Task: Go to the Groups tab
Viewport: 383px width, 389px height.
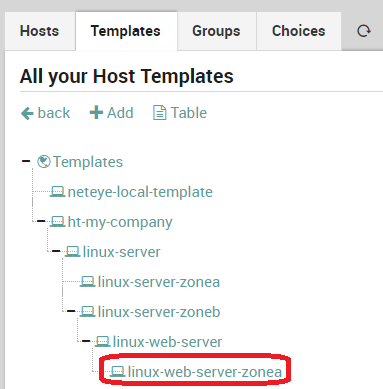Action: (x=216, y=31)
